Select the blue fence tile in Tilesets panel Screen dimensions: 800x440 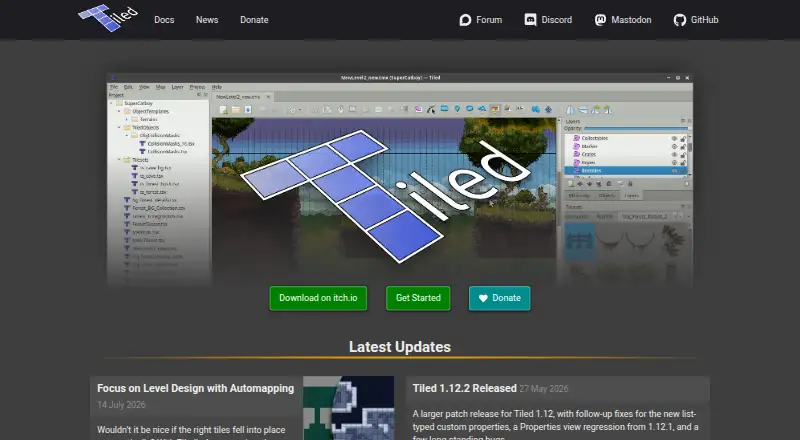coord(580,240)
